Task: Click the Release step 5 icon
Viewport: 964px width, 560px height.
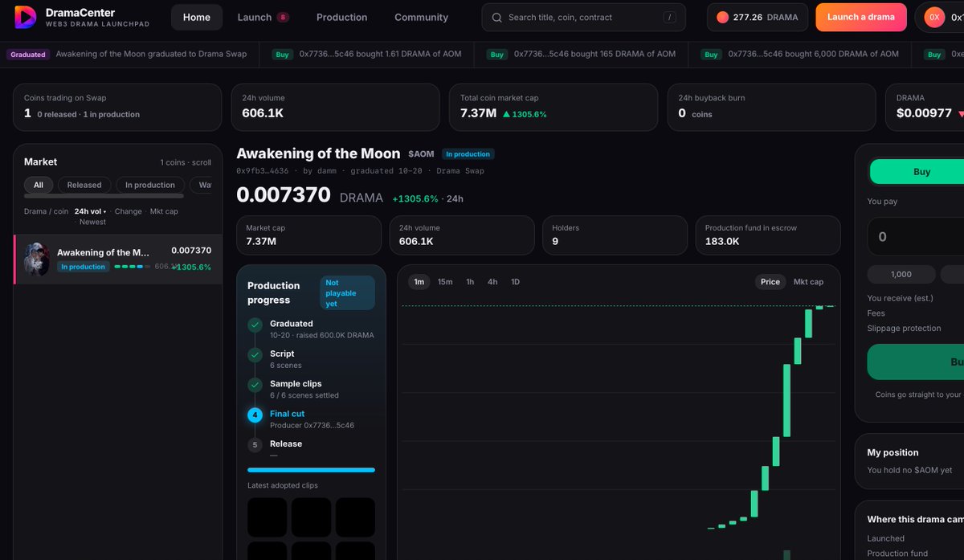Action: point(255,445)
